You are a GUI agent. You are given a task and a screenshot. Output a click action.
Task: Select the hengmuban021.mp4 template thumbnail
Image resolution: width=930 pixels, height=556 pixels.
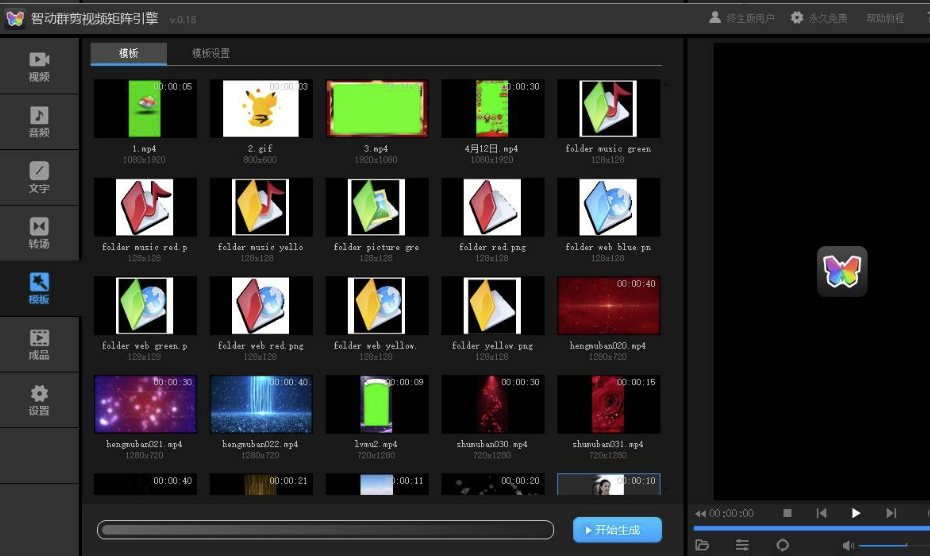[x=145, y=404]
